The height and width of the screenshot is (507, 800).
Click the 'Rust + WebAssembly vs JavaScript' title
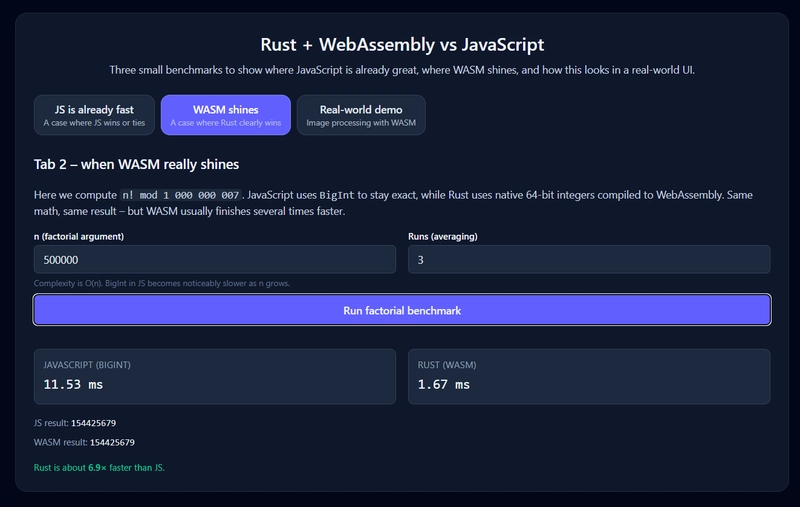click(x=402, y=44)
